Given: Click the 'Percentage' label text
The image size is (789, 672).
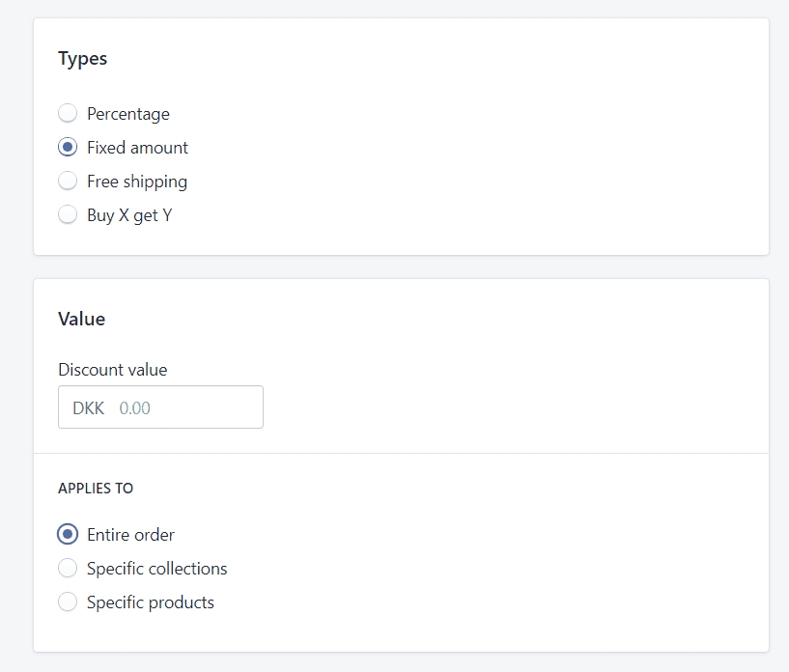Looking at the screenshot, I should [128, 114].
